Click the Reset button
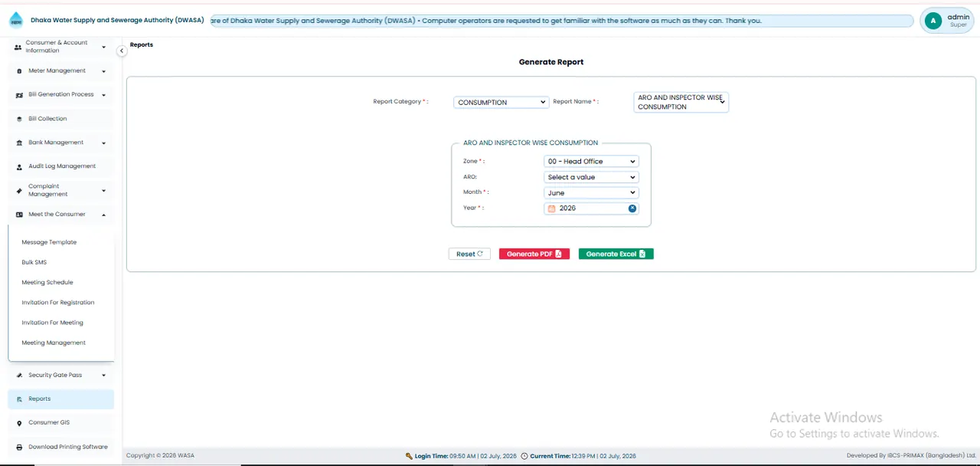This screenshot has height=466, width=980. [x=469, y=254]
